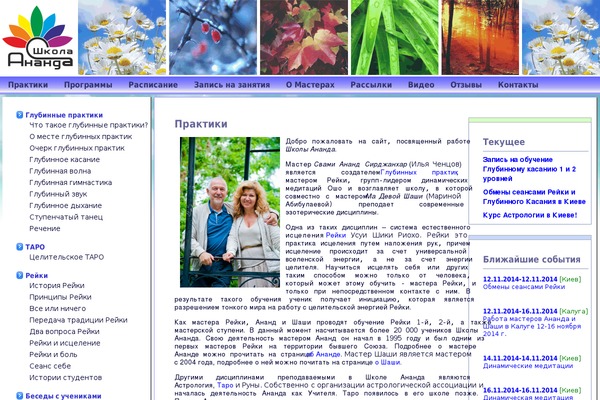Click the green grass header image
Viewport: 600px width, 400px height.
395,37
